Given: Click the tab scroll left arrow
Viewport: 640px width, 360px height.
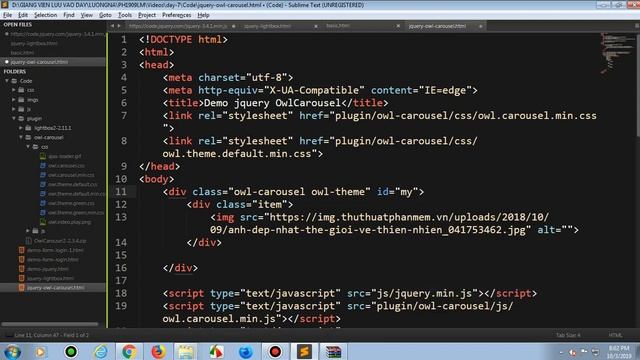Looking at the screenshot, I should click(x=112, y=26).
